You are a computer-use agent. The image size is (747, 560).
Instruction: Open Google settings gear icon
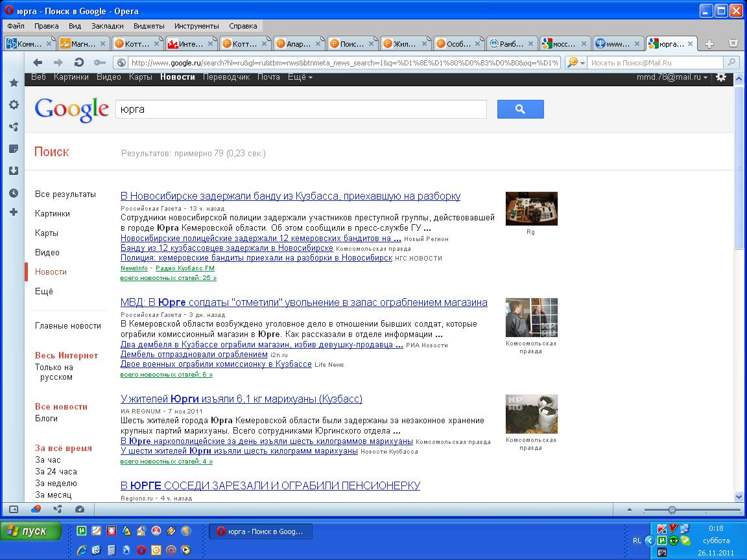(721, 77)
